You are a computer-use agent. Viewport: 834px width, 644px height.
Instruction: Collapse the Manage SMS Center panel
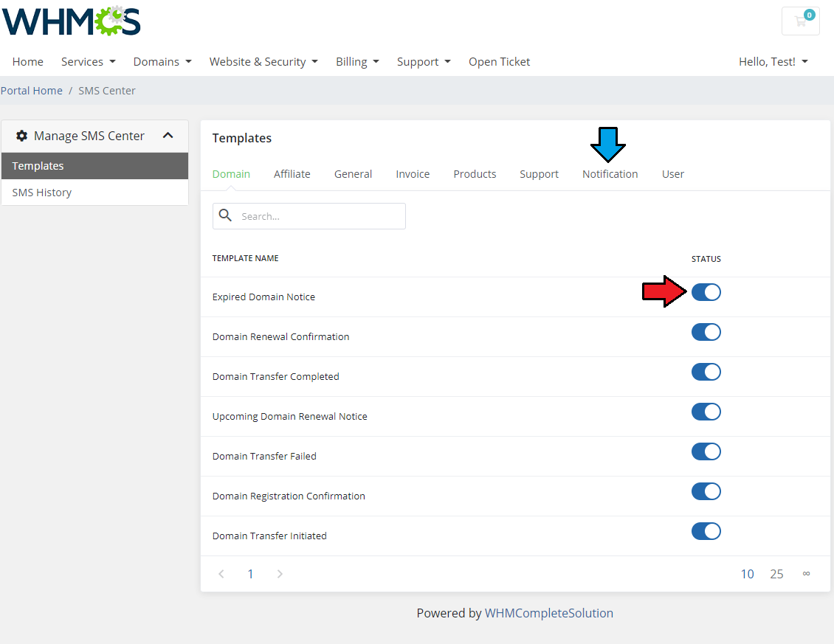[168, 136]
